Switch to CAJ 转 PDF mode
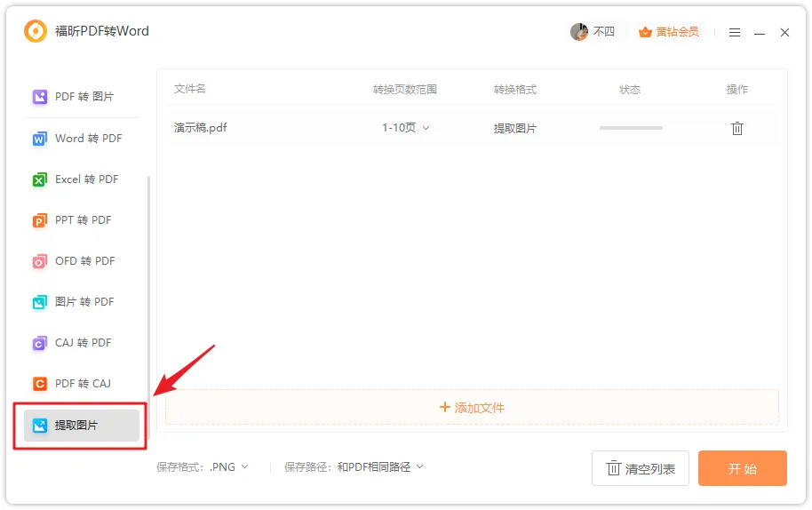 (x=83, y=343)
